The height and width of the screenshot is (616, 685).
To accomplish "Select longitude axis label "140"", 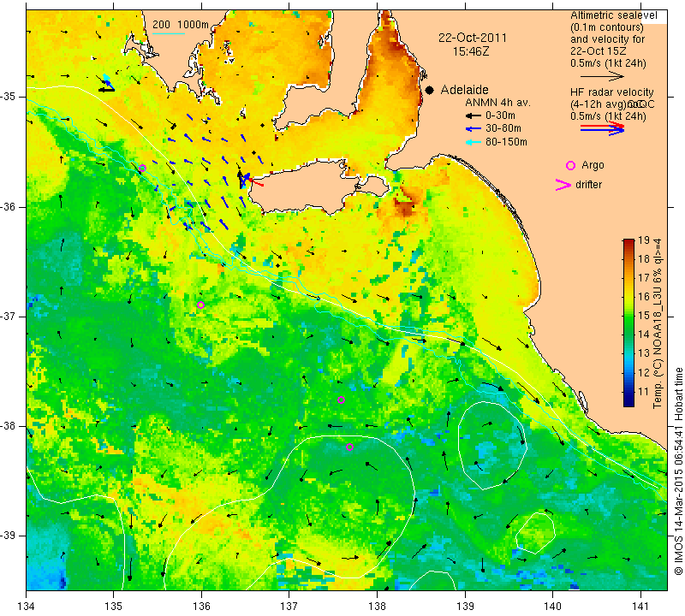I will [552, 607].
